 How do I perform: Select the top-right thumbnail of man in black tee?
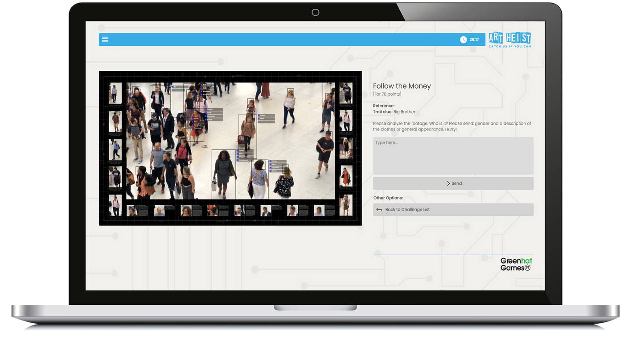[346, 93]
